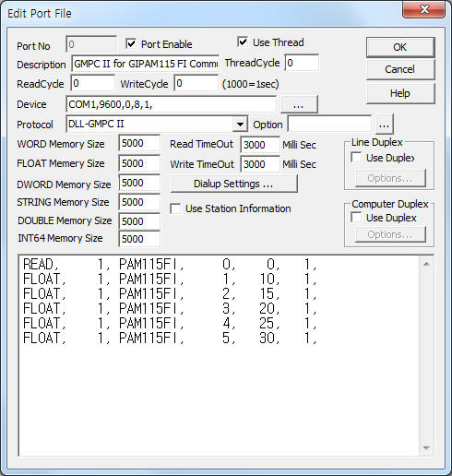Viewport: 452px width, 476px height.
Task: Close the Edit Port File dialog
Action: (x=424, y=9)
